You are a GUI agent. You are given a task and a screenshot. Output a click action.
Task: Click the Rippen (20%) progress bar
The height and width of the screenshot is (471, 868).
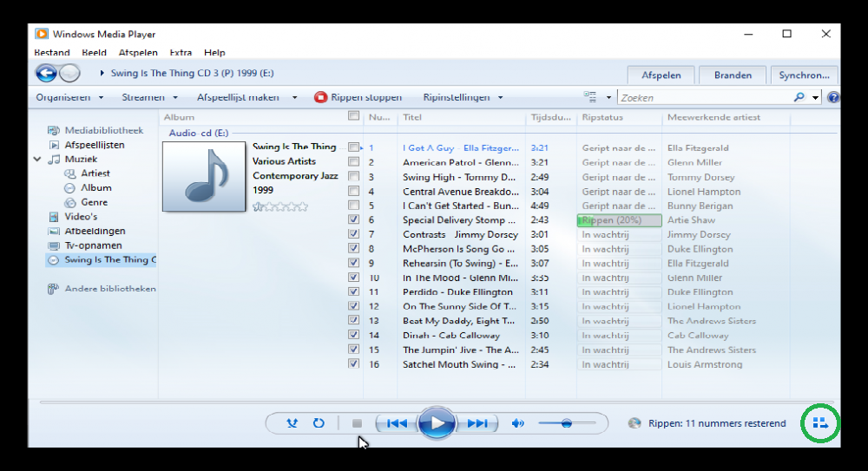619,220
